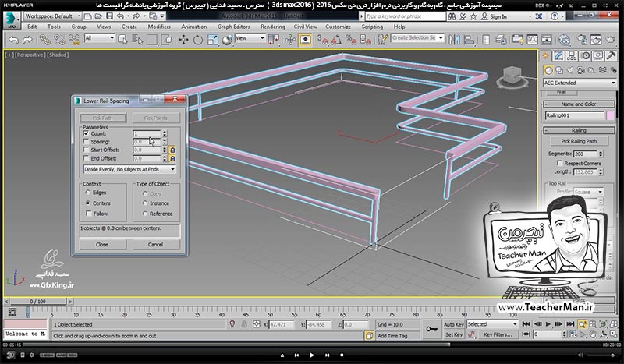Open the AEC Extended category dropdown

click(x=580, y=83)
